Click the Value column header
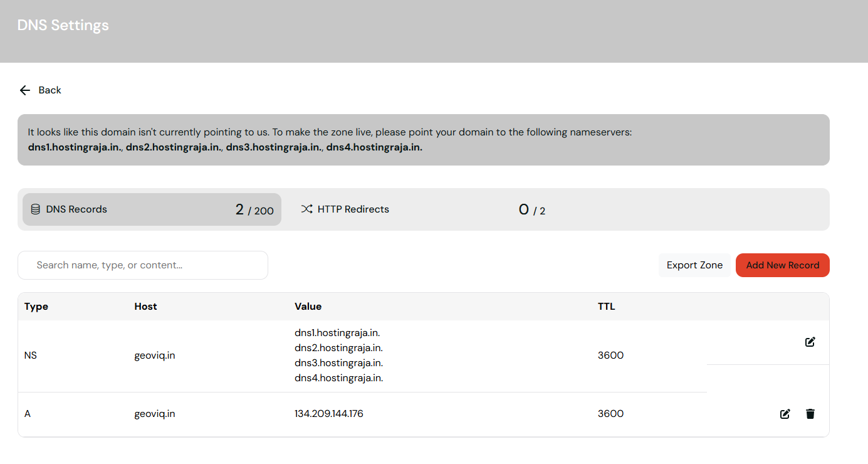Viewport: 868px width, 464px height. click(x=308, y=307)
